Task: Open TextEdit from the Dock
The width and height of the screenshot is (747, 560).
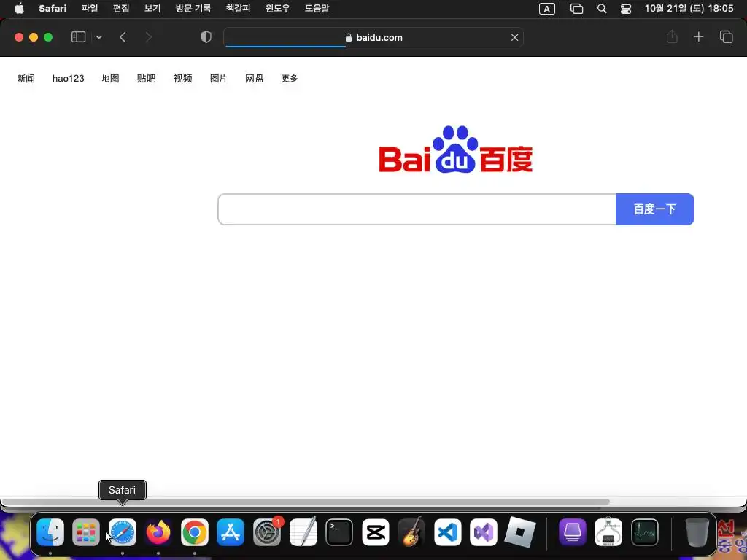Action: click(x=303, y=532)
